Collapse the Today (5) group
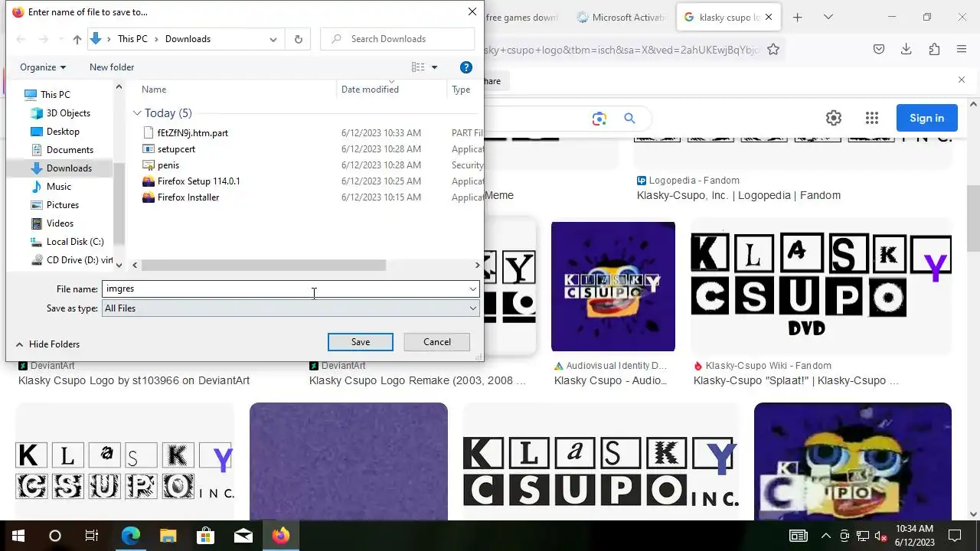Image resolution: width=980 pixels, height=551 pixels. tap(137, 113)
